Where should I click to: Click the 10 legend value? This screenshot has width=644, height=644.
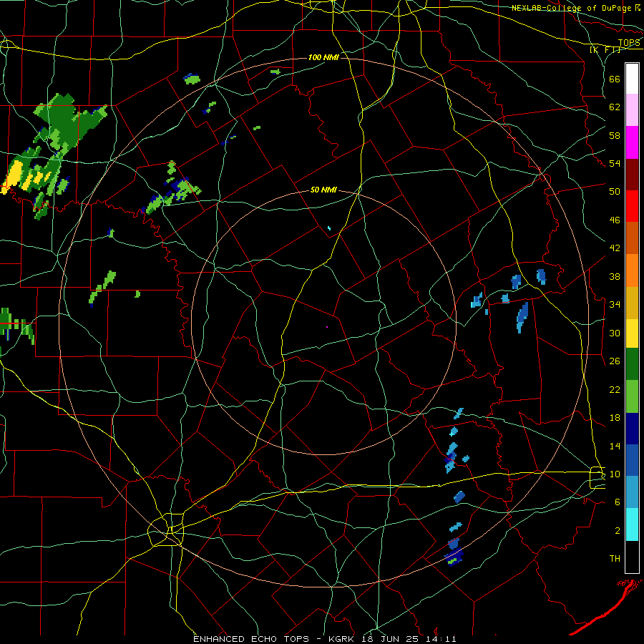click(x=615, y=474)
